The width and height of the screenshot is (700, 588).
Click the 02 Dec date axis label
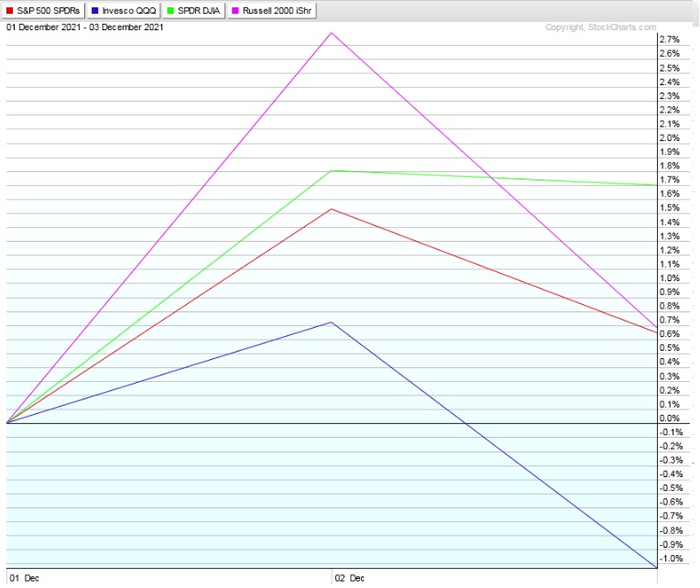point(350,578)
